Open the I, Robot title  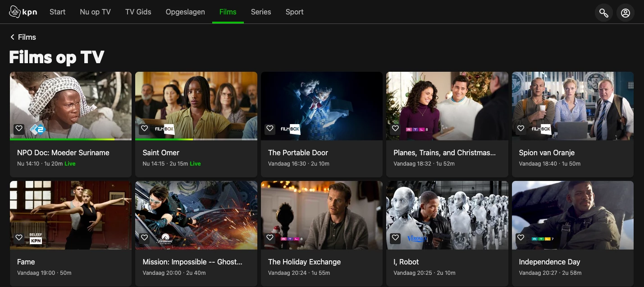click(406, 262)
